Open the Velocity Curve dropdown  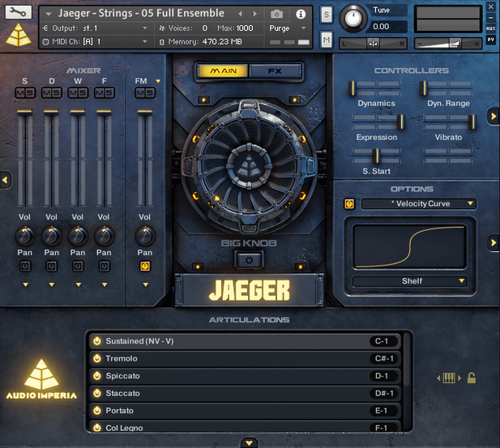419,204
